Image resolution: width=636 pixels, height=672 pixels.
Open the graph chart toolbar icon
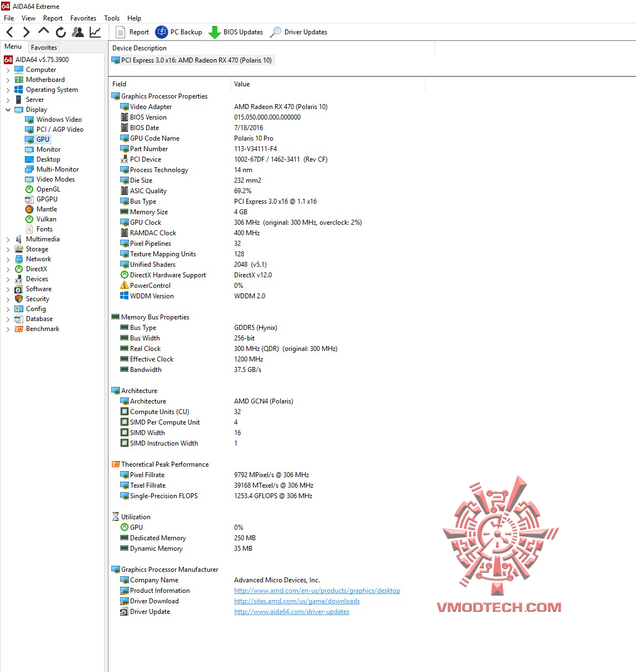coord(95,32)
